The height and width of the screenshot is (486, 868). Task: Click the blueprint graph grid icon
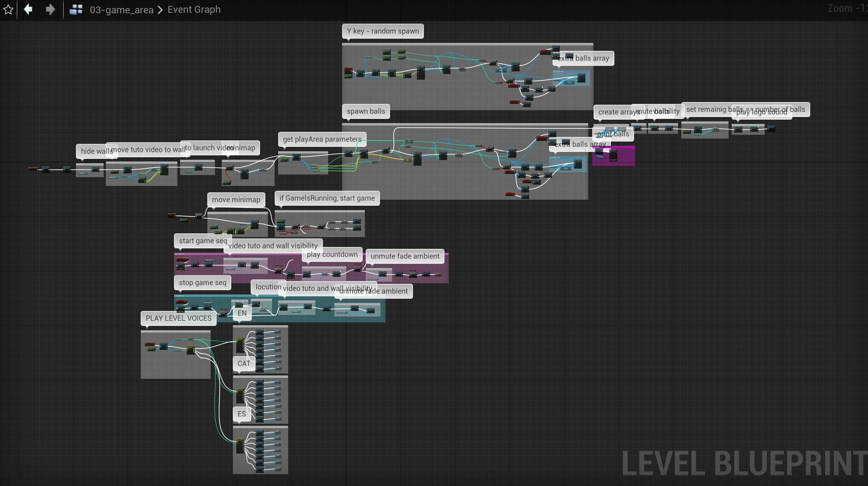[x=76, y=9]
